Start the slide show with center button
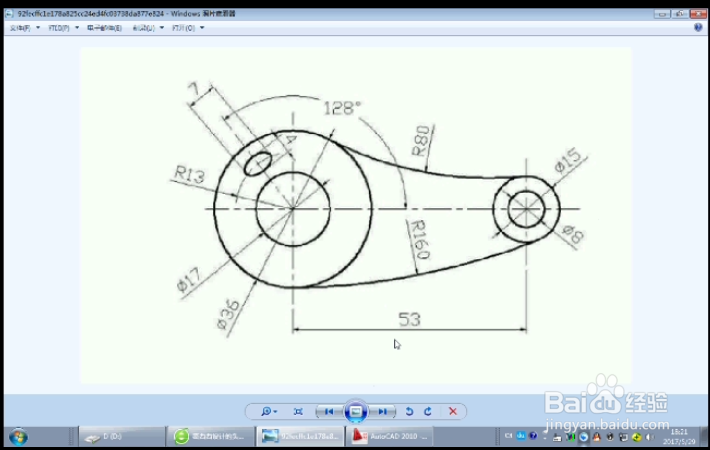The image size is (710, 450). 355,411
